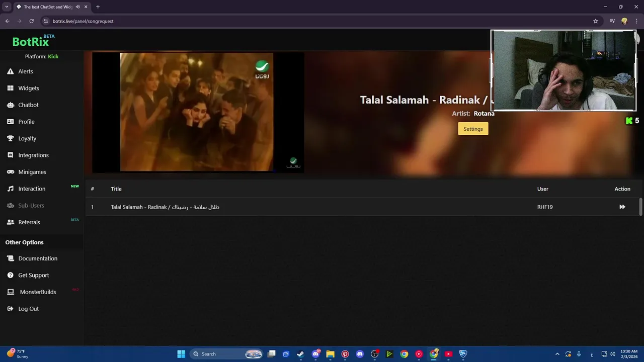Open the Alerts section in sidebar
This screenshot has height=362, width=644.
coord(25,71)
